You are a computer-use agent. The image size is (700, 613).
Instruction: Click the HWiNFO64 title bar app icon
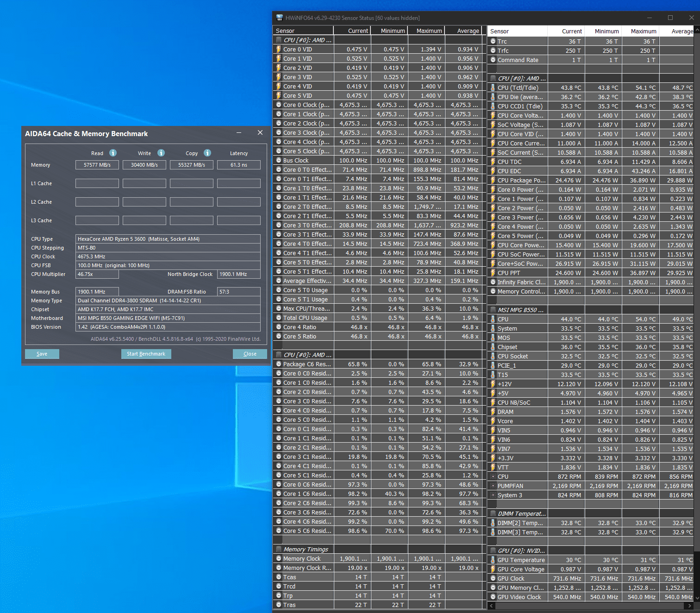coord(279,18)
